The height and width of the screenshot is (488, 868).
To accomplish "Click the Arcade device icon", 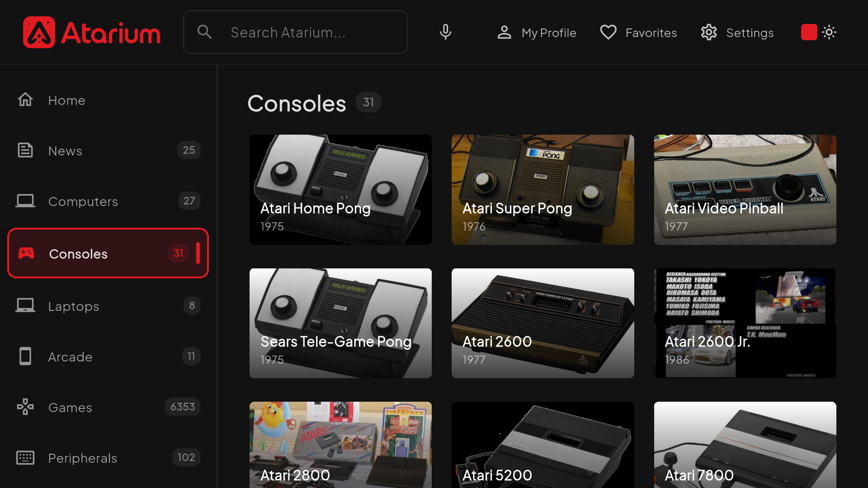I will point(25,357).
